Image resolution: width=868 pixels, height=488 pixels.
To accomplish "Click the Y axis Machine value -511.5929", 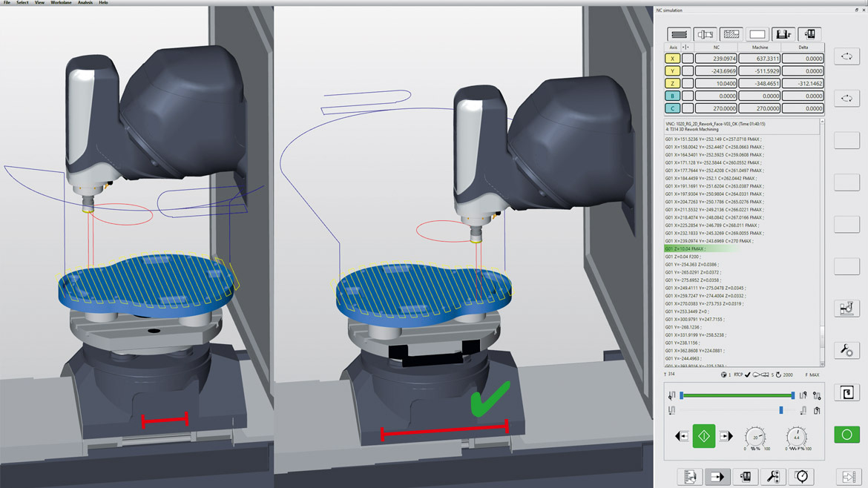I will [x=760, y=70].
